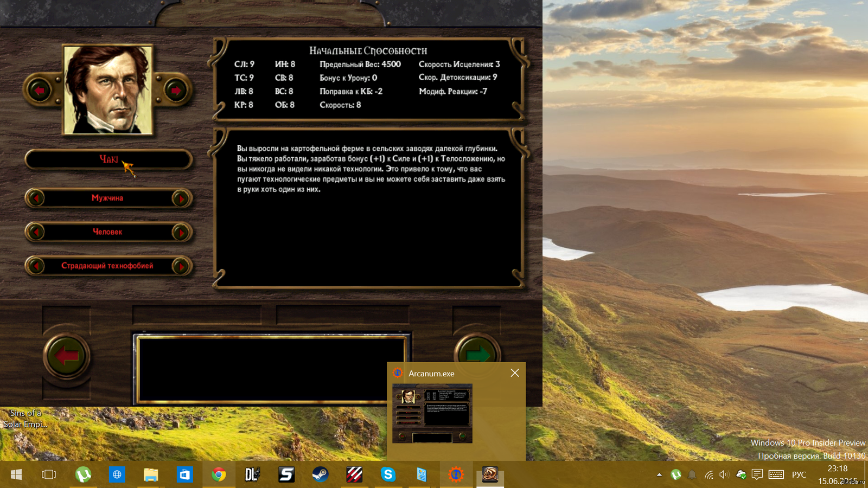Image resolution: width=868 pixels, height=488 pixels.
Task: Choose previous race before Человек
Action: click(x=36, y=232)
